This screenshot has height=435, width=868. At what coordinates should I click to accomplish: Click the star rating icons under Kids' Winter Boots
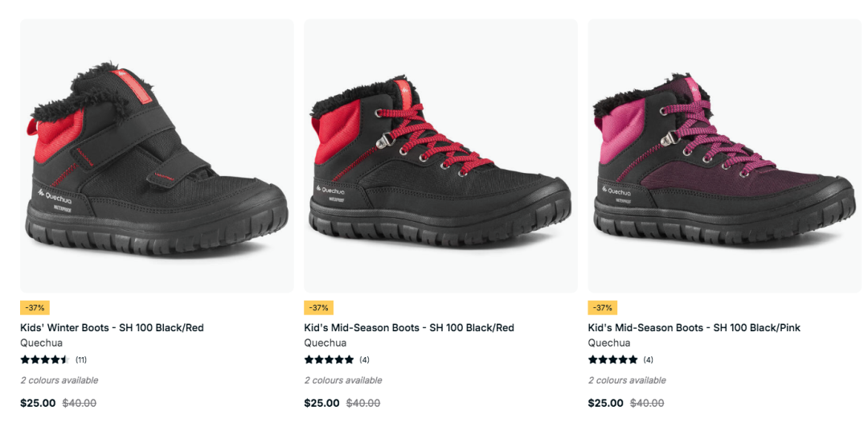pos(45,359)
